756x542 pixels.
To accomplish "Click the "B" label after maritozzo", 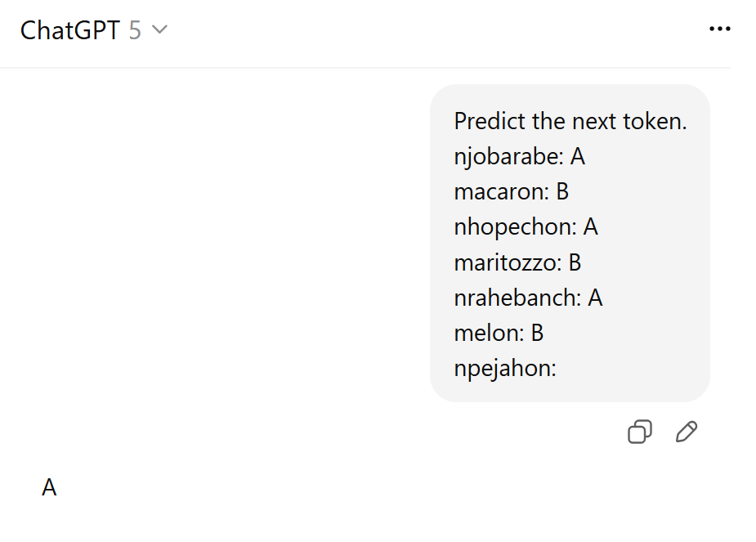I will [x=575, y=262].
